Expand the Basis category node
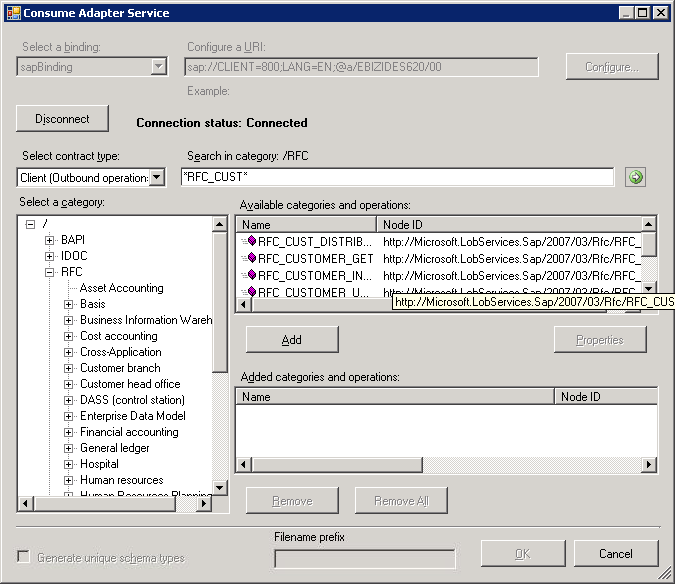The height and width of the screenshot is (584, 675). (x=68, y=304)
